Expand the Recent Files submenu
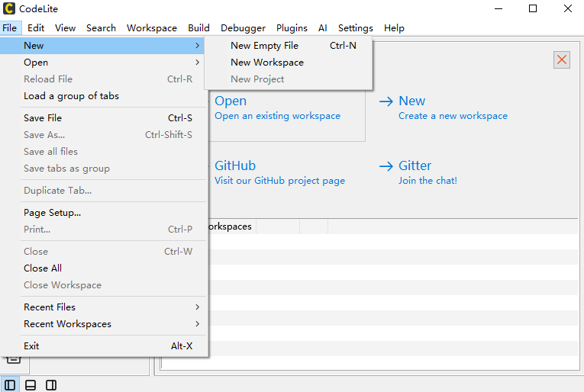584x392 pixels. [x=102, y=307]
